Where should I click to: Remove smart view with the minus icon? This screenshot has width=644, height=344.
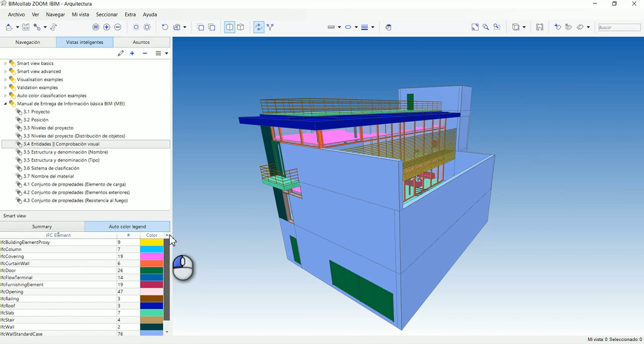pyautogui.click(x=145, y=53)
